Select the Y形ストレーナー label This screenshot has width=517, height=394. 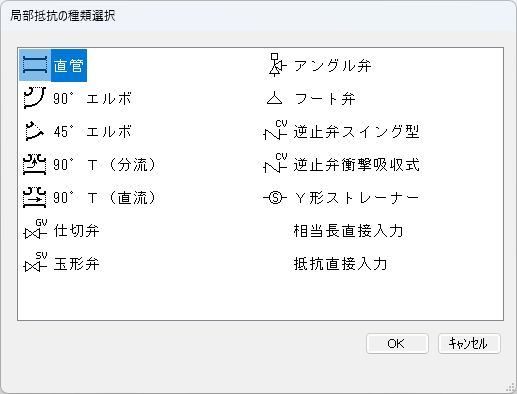coord(356,198)
